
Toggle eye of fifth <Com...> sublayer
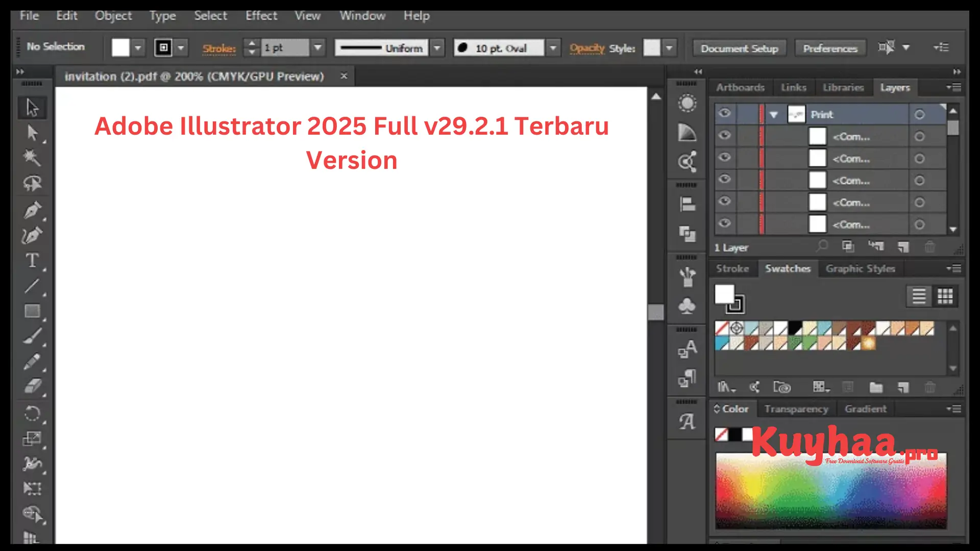click(x=724, y=223)
